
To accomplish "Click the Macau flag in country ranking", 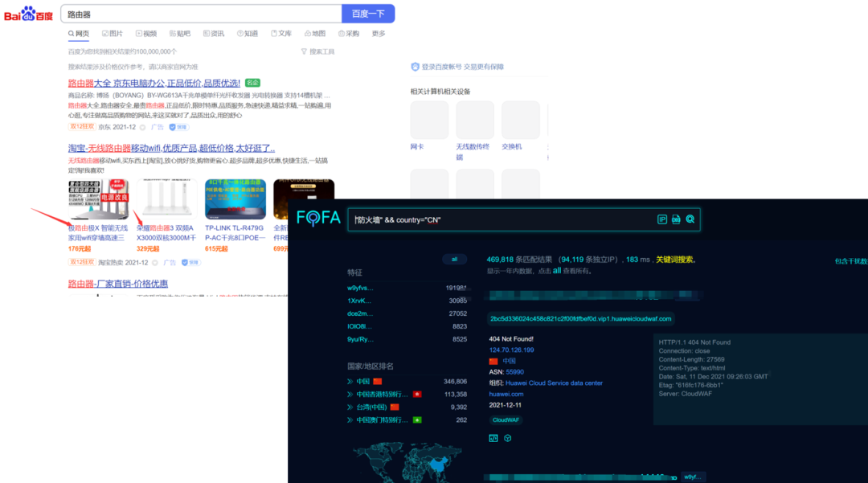I will 417,420.
